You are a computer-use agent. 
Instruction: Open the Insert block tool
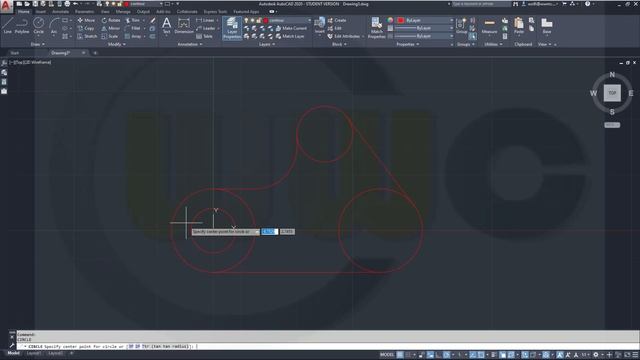pyautogui.click(x=320, y=25)
